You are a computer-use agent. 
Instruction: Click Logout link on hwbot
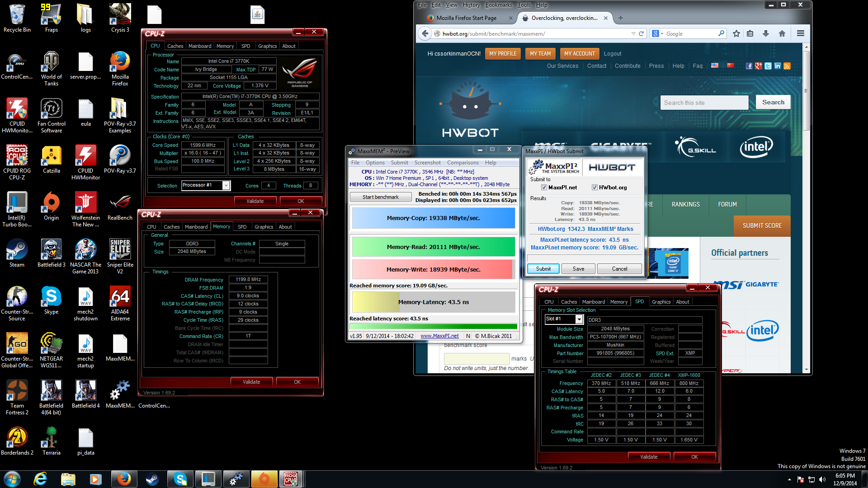[613, 54]
